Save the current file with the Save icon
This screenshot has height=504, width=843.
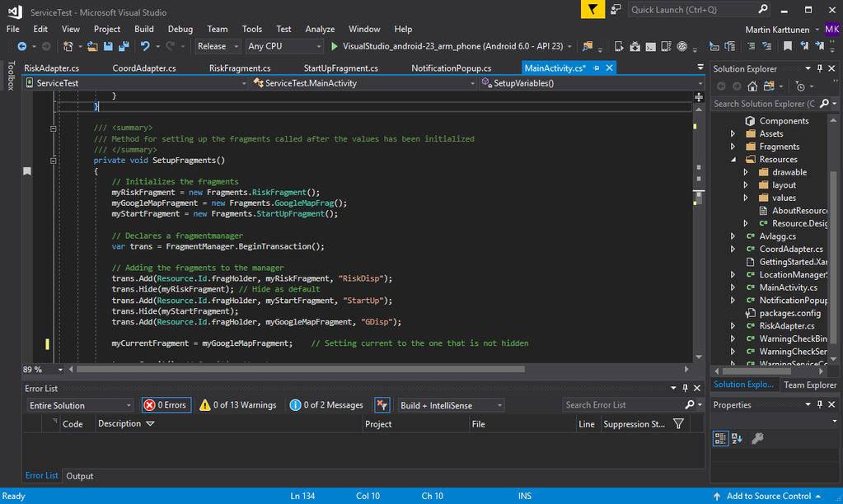pyautogui.click(x=108, y=46)
